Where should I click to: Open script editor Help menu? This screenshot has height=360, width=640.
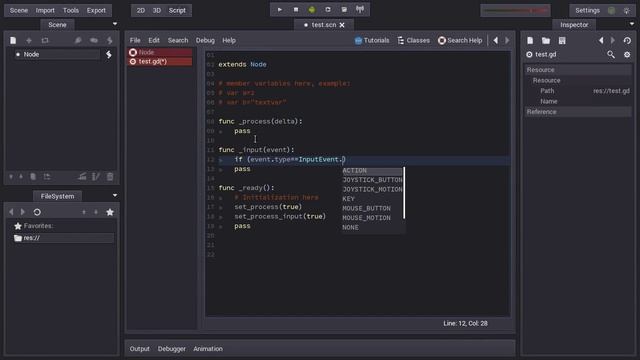pyautogui.click(x=229, y=40)
